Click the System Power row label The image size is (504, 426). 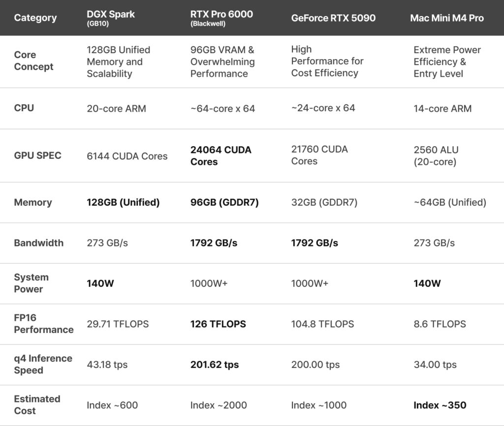pos(31,283)
